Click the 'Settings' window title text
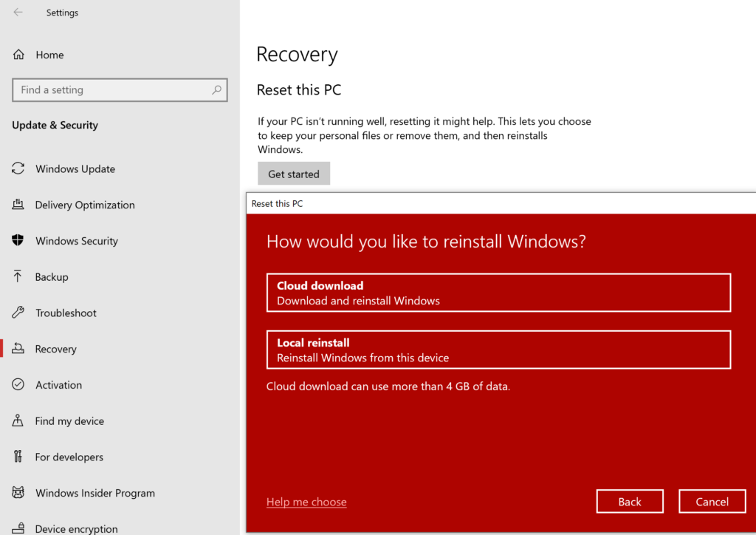Screen dimensions: 756x535 point(62,13)
